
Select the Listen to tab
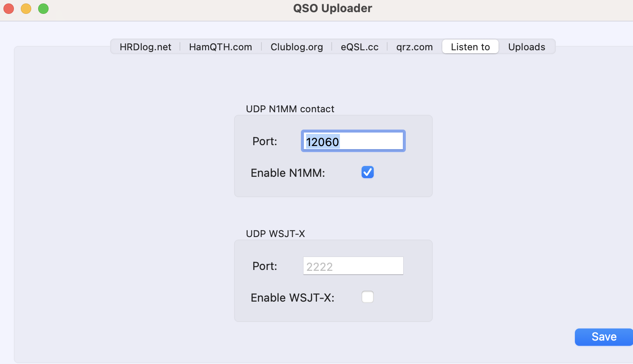pyautogui.click(x=470, y=47)
